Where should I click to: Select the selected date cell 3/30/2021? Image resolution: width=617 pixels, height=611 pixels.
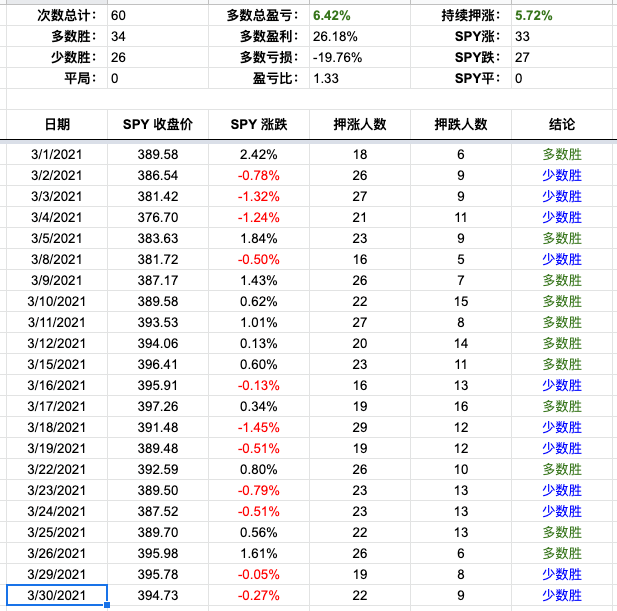57,595
